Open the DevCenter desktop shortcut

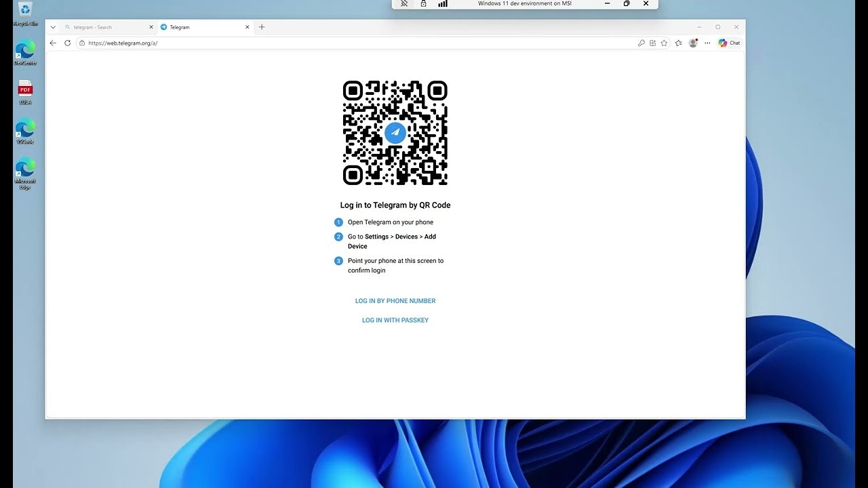point(25,53)
